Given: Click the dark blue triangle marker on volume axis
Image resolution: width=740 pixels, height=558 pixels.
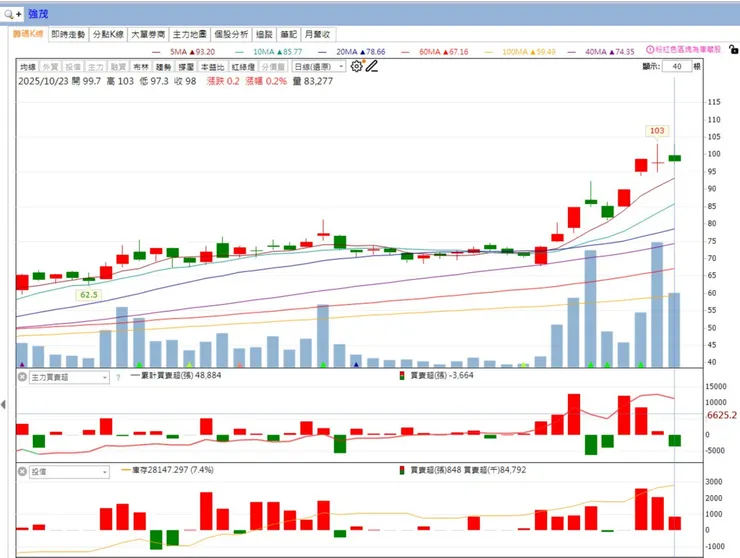Looking at the screenshot, I should coord(356,364).
